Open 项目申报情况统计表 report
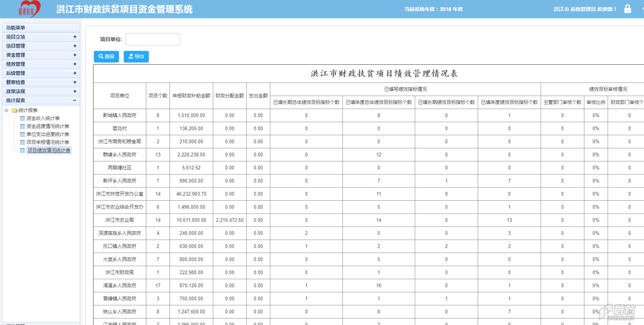This screenshot has height=325, width=644. [48, 142]
